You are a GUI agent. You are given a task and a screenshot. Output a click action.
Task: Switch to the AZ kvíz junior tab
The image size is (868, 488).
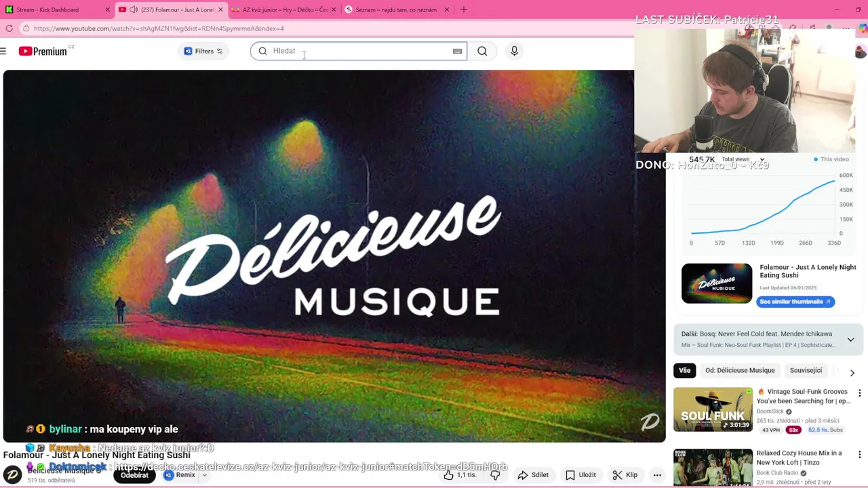[x=285, y=9]
